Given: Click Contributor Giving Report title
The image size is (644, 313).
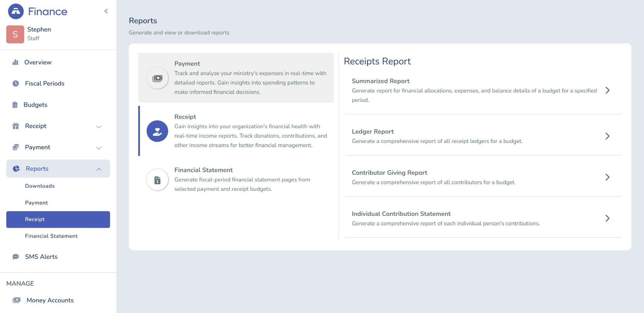Looking at the screenshot, I should click(389, 173).
